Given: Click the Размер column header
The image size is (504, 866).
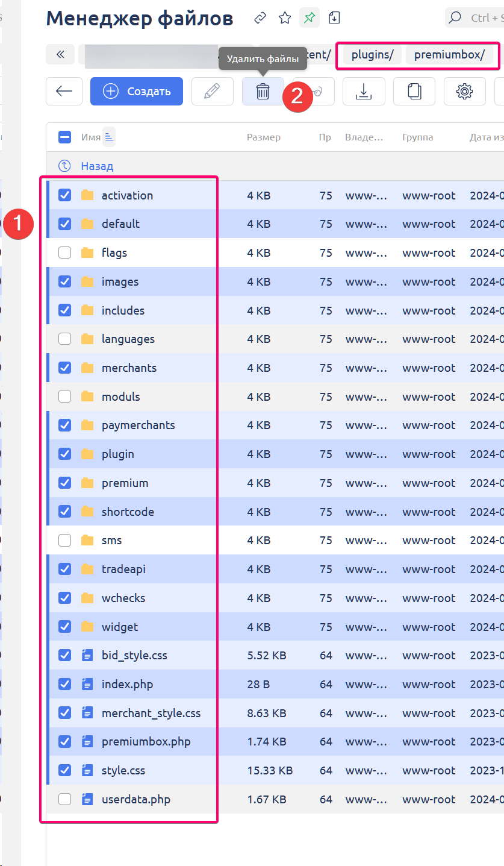Looking at the screenshot, I should [x=263, y=137].
